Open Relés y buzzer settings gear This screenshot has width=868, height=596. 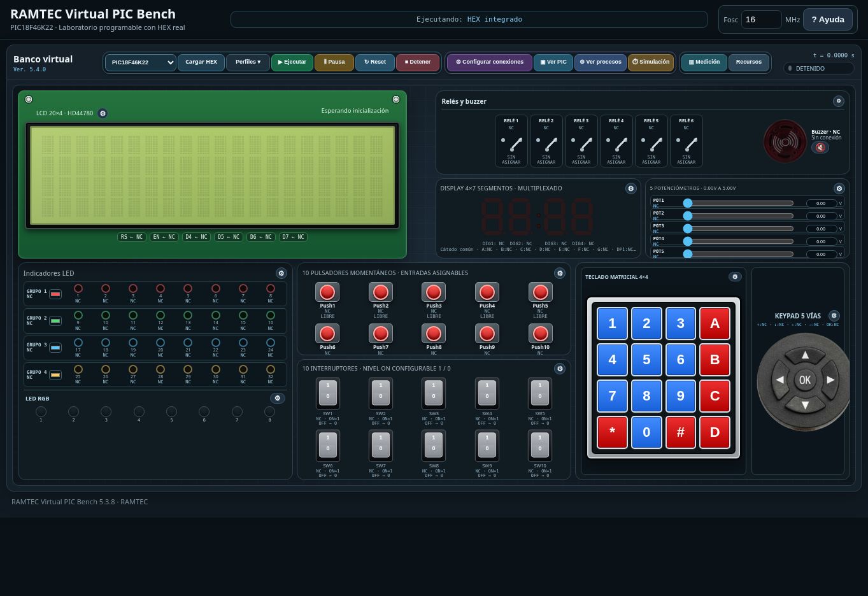tap(838, 101)
